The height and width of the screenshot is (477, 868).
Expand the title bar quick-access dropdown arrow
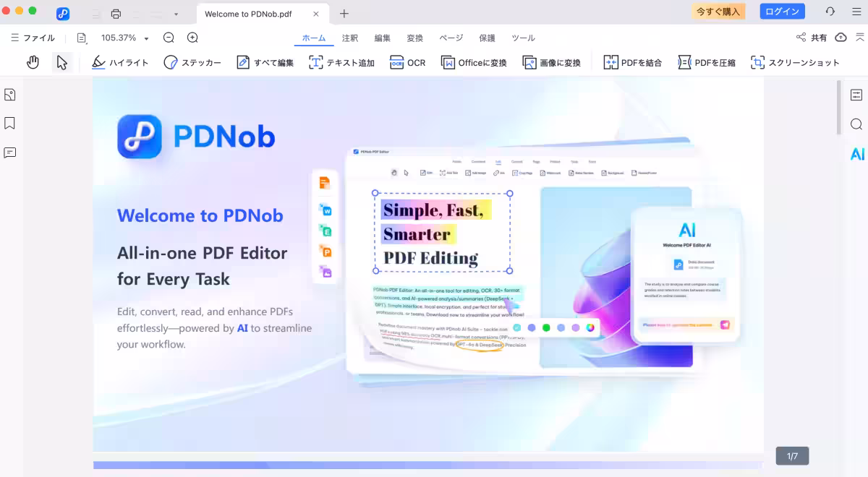176,14
